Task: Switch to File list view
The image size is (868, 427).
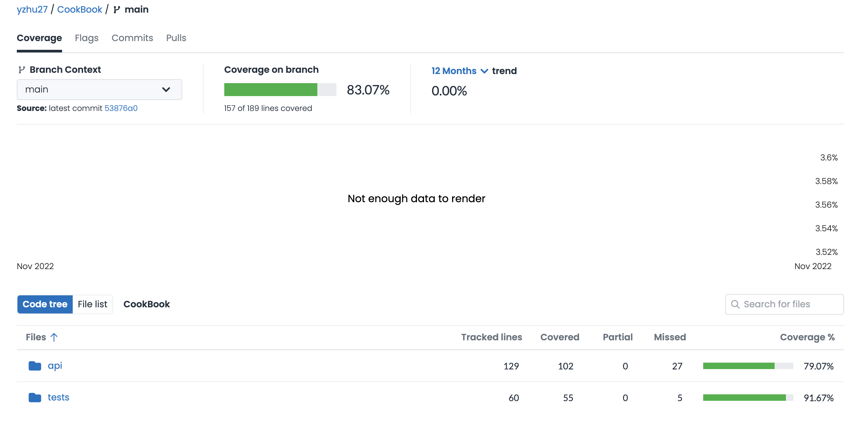Action: pyautogui.click(x=92, y=304)
